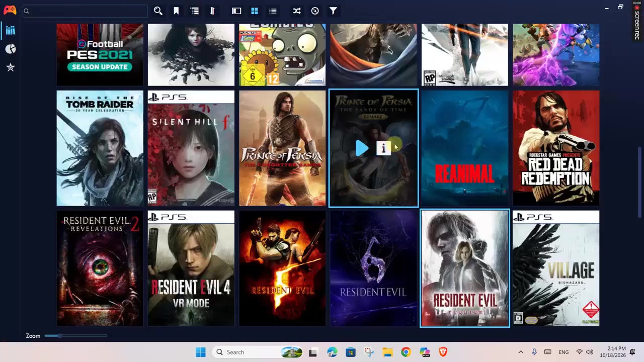Open Microsoft Edge from the taskbar
Viewport: 644px width, 362px height.
[x=332, y=352]
